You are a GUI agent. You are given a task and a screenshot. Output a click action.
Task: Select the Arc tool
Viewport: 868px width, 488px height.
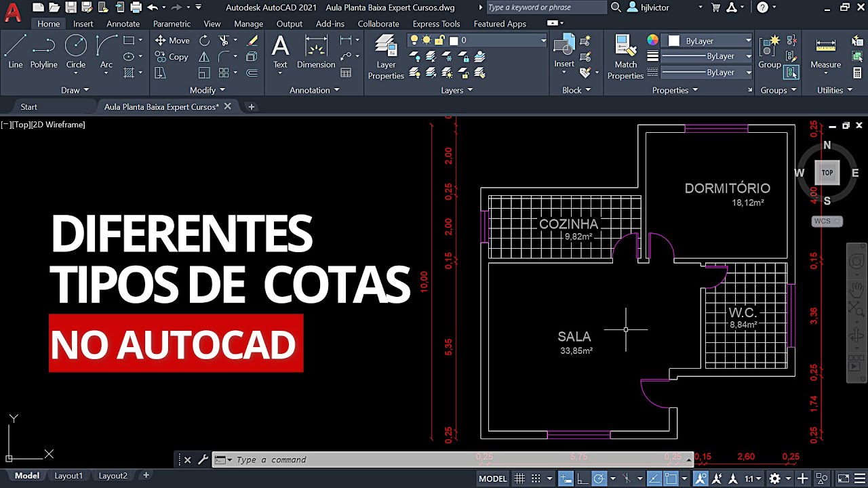pos(106,52)
